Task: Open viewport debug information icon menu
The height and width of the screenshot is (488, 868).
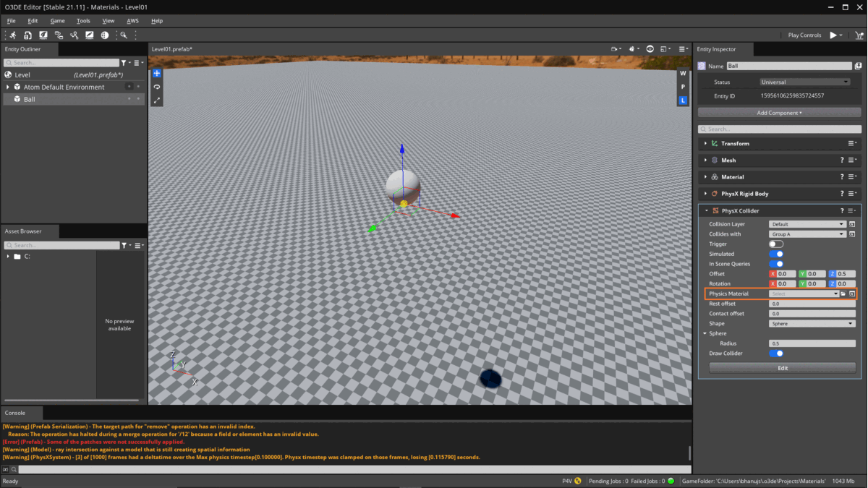Action: tap(633, 49)
